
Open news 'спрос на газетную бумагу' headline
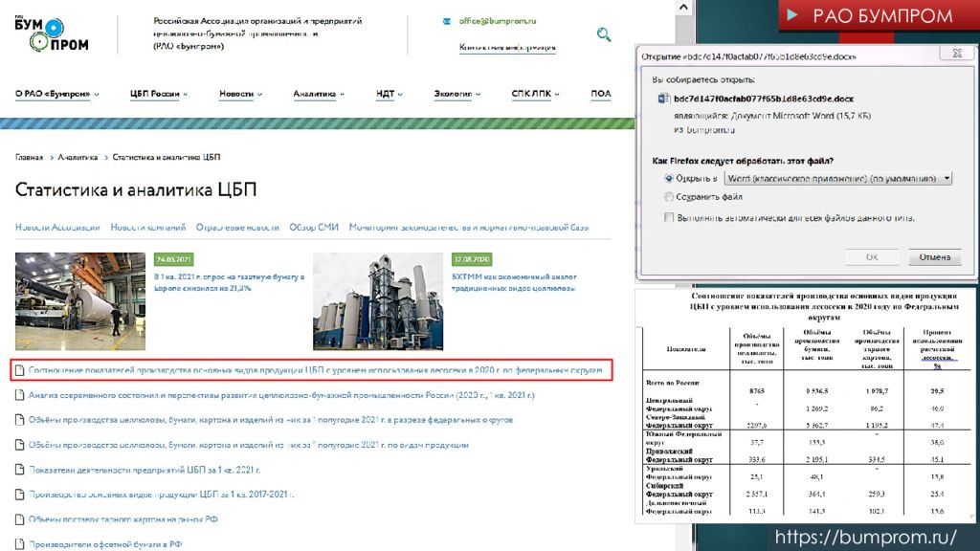coord(229,282)
